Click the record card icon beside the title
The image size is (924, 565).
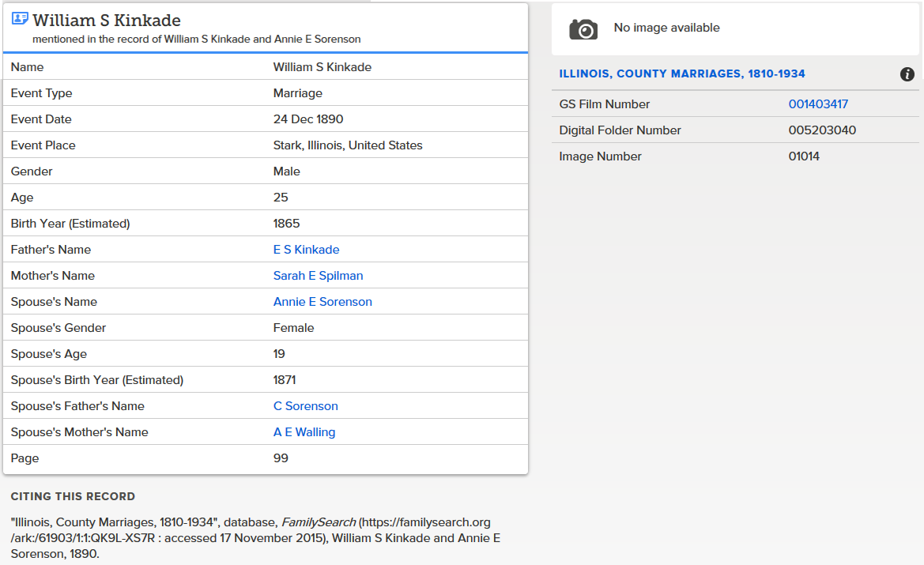[x=20, y=19]
